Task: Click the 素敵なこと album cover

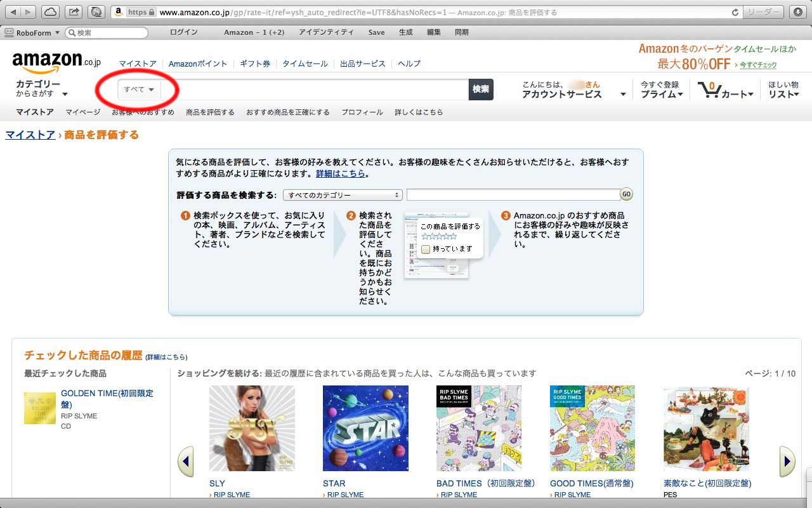Action: click(x=706, y=428)
